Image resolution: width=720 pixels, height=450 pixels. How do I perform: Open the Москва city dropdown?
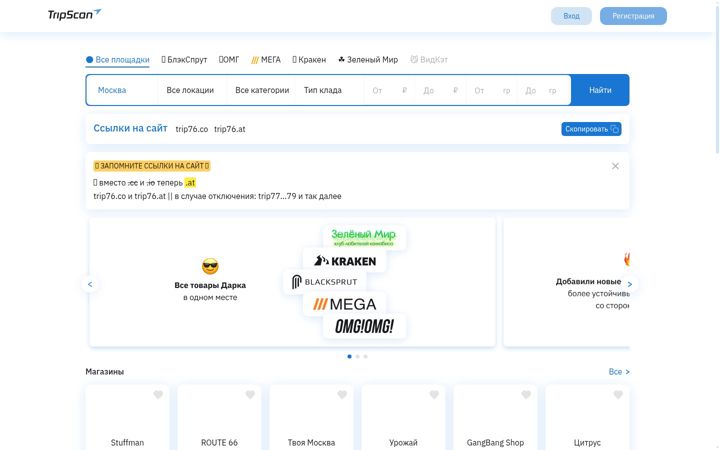122,90
